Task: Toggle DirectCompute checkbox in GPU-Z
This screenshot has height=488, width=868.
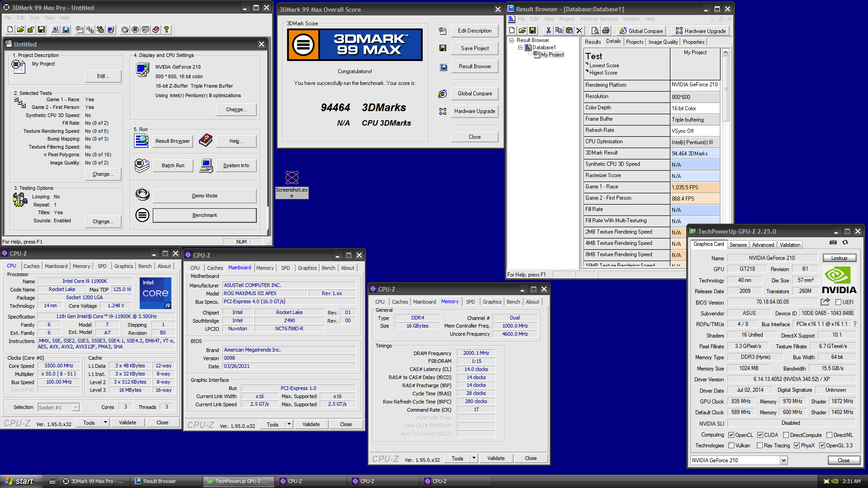Action: click(786, 435)
